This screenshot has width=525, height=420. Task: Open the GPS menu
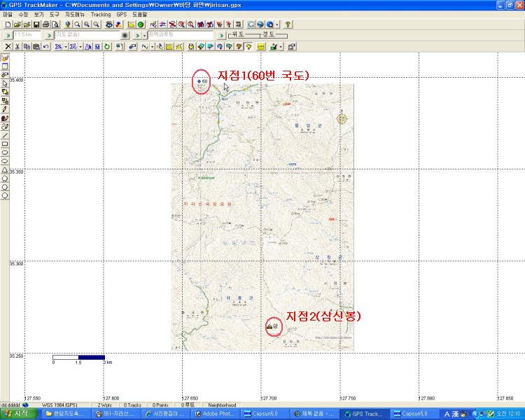click(x=122, y=15)
